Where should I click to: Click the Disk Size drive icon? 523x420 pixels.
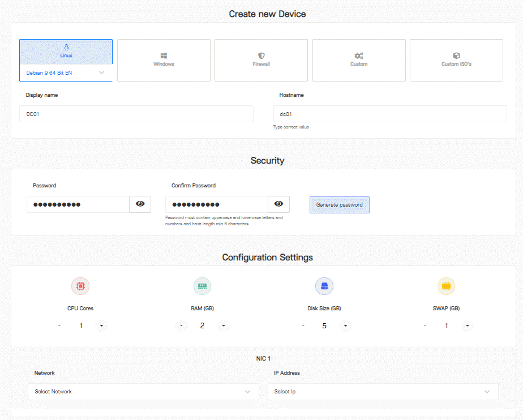tap(324, 286)
